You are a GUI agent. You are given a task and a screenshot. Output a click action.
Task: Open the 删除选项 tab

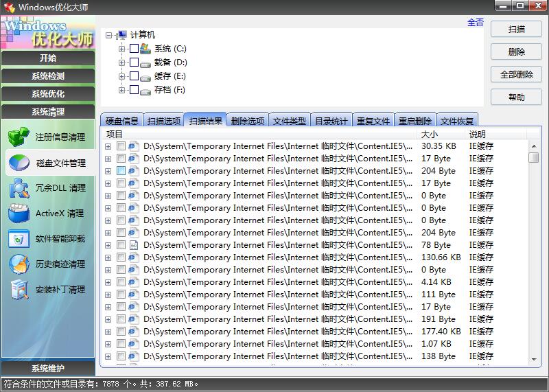(248, 121)
